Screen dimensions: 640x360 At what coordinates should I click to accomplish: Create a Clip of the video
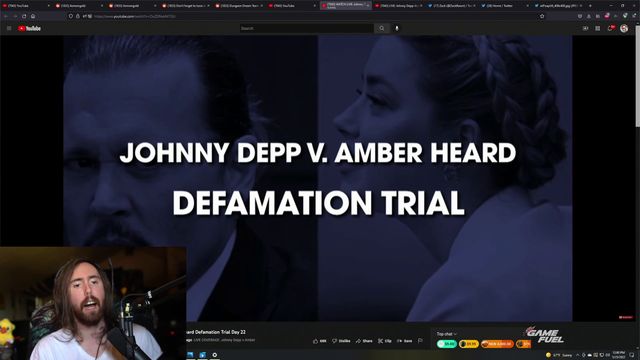click(385, 341)
